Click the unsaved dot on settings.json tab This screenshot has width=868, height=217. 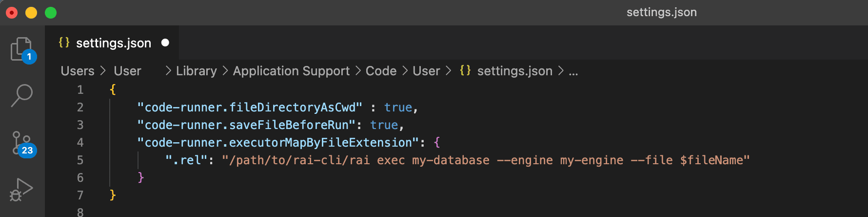click(x=165, y=43)
